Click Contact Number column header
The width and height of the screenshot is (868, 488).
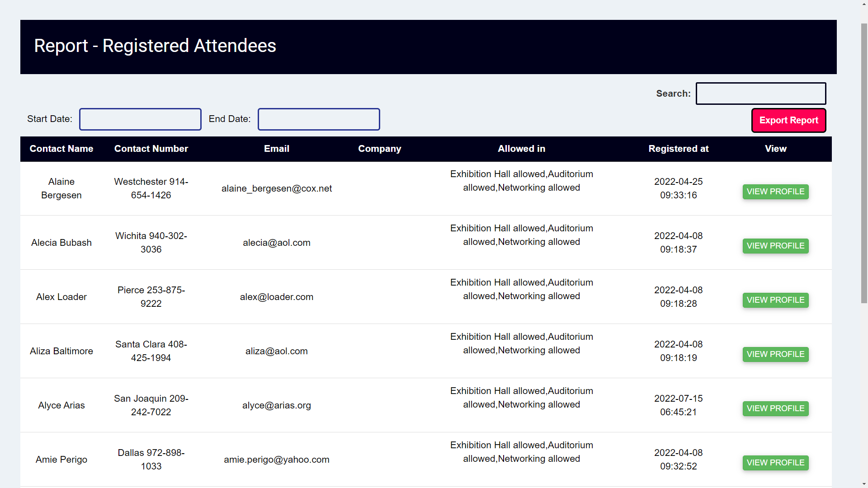pyautogui.click(x=151, y=149)
